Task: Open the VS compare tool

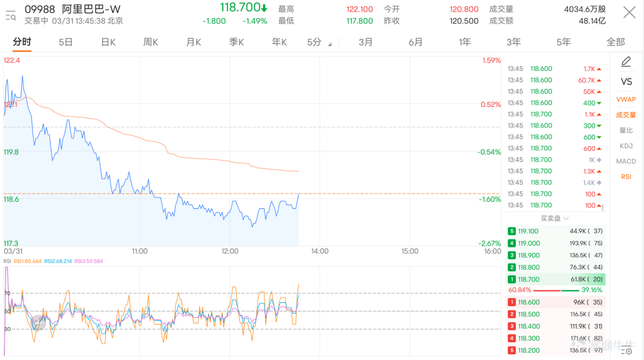Action: coord(626,82)
